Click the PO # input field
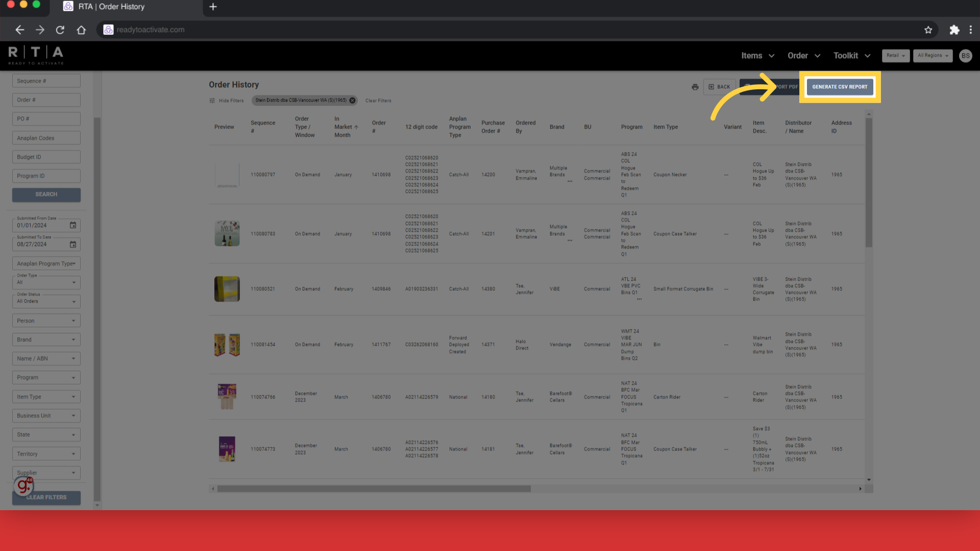Screen dimensions: 980x551 pos(46,119)
